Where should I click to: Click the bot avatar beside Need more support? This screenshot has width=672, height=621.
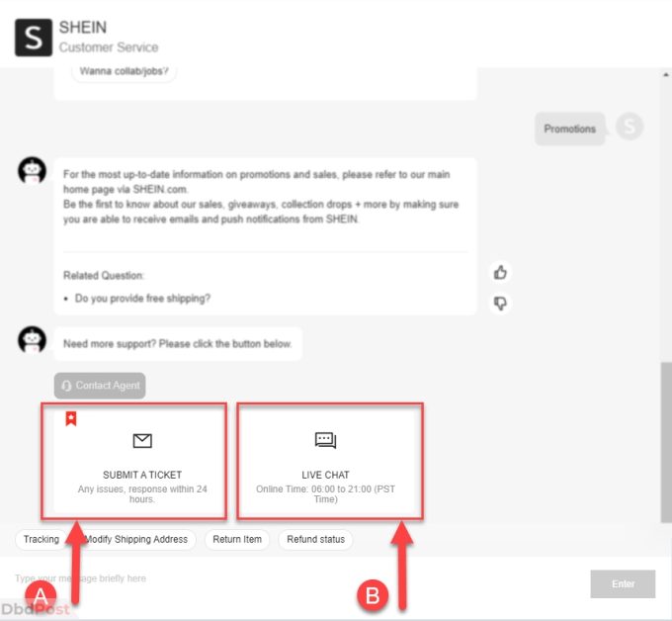click(x=32, y=339)
